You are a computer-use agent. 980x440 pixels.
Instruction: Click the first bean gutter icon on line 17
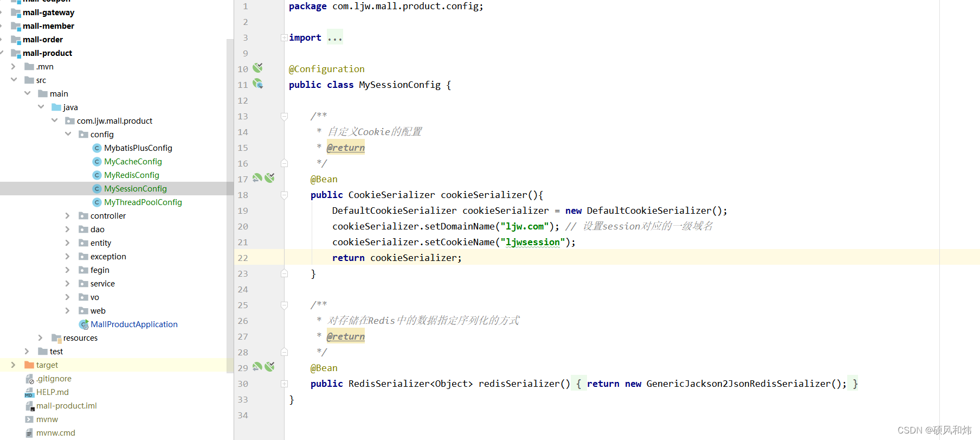point(257,178)
